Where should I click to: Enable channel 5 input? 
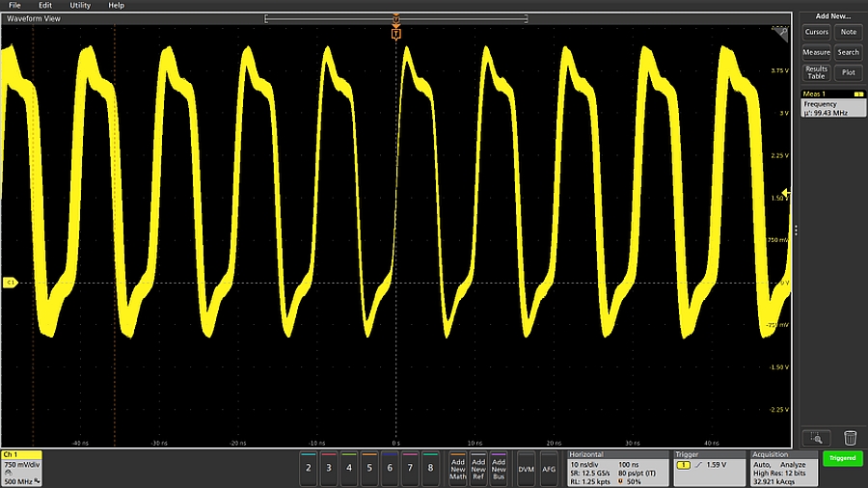click(x=369, y=467)
